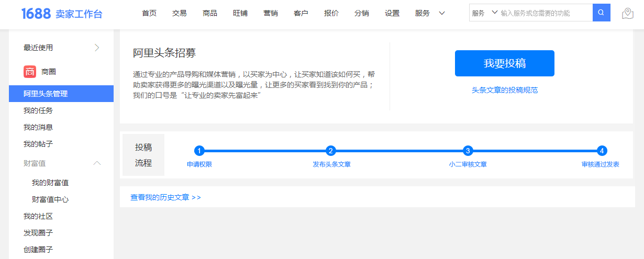The height and width of the screenshot is (259, 644).
Task: Click step 1 circle 申请权限
Action: [x=199, y=151]
